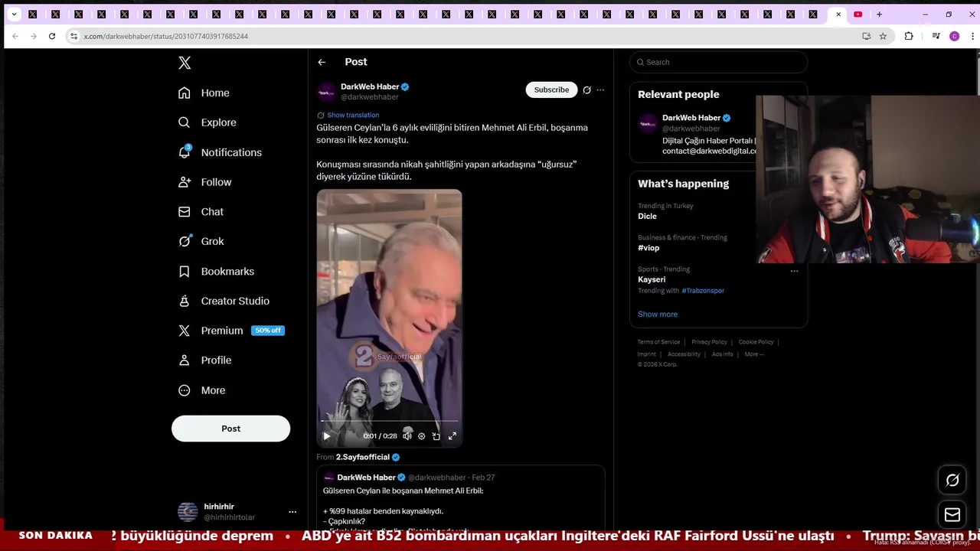The width and height of the screenshot is (980, 551).
Task: Open the Kayseri trend
Action: (652, 279)
